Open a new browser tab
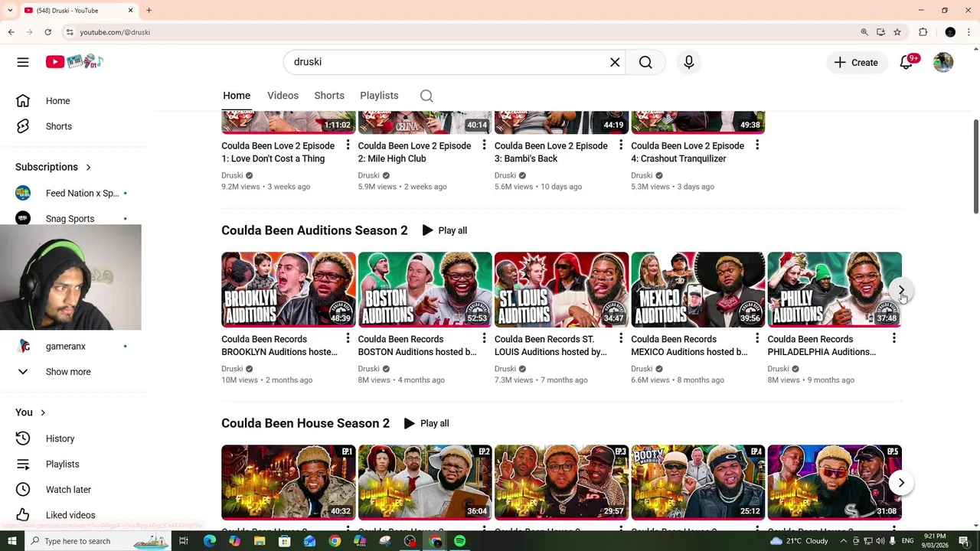The height and width of the screenshot is (551, 980). (x=149, y=10)
